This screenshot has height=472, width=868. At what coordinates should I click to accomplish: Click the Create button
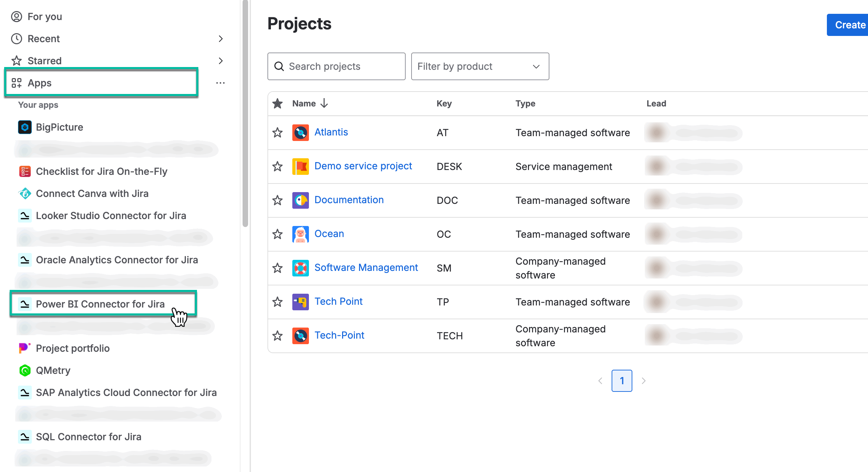[x=849, y=25]
